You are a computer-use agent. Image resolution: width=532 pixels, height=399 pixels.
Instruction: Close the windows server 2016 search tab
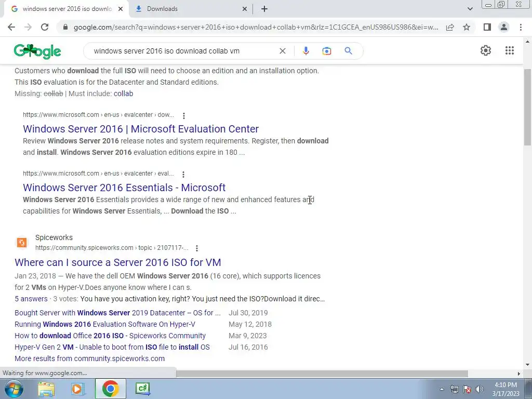coord(121,9)
